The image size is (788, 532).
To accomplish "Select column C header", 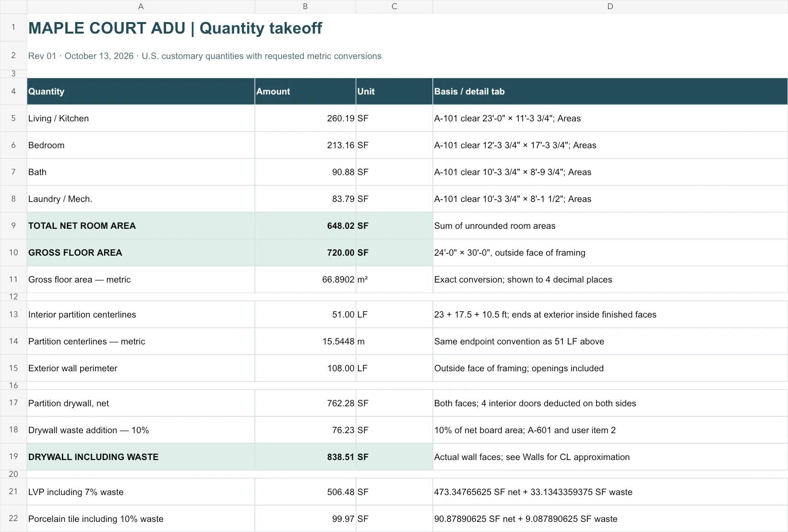I will coord(394,7).
